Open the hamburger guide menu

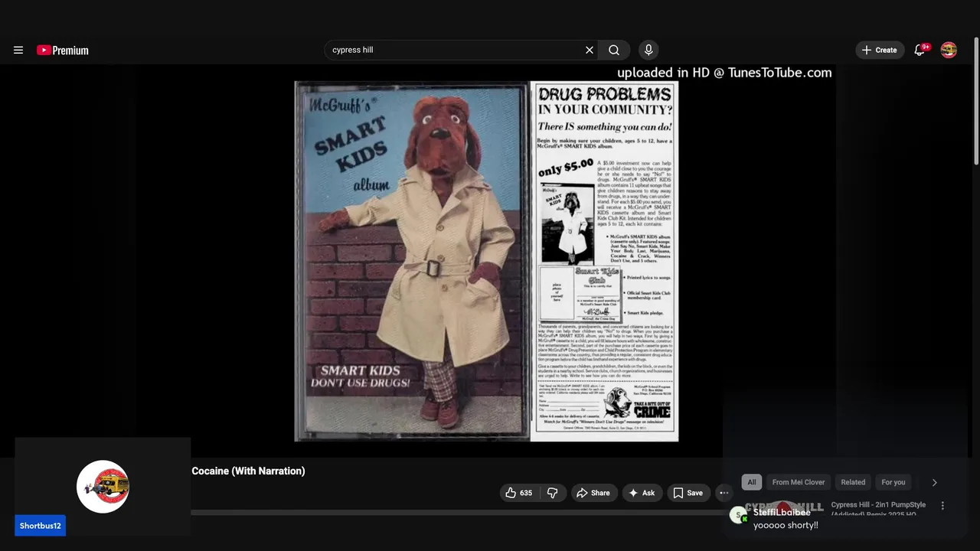[x=18, y=51]
